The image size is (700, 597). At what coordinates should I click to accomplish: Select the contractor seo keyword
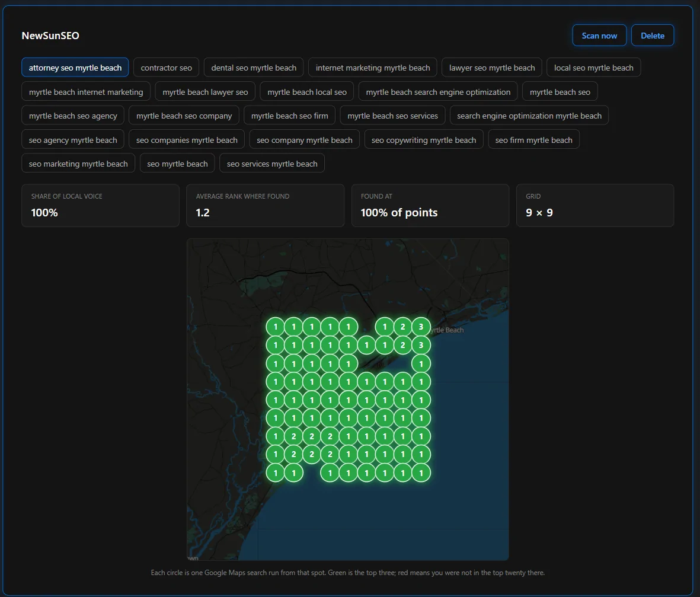[166, 68]
